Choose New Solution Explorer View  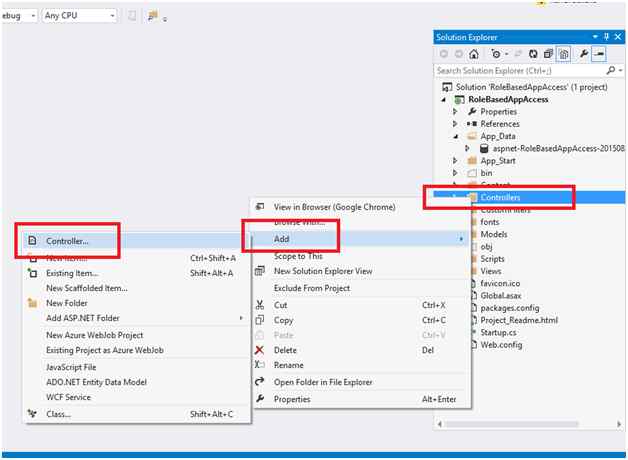tap(323, 271)
